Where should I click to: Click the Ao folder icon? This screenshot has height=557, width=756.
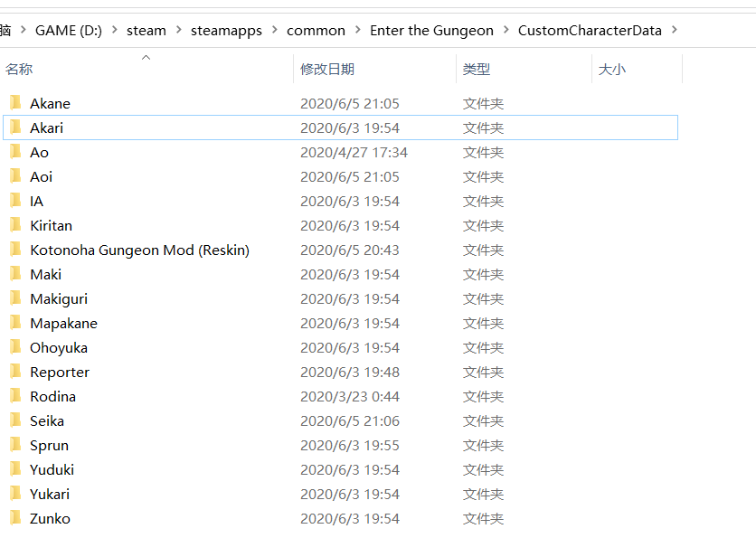pyautogui.click(x=15, y=152)
